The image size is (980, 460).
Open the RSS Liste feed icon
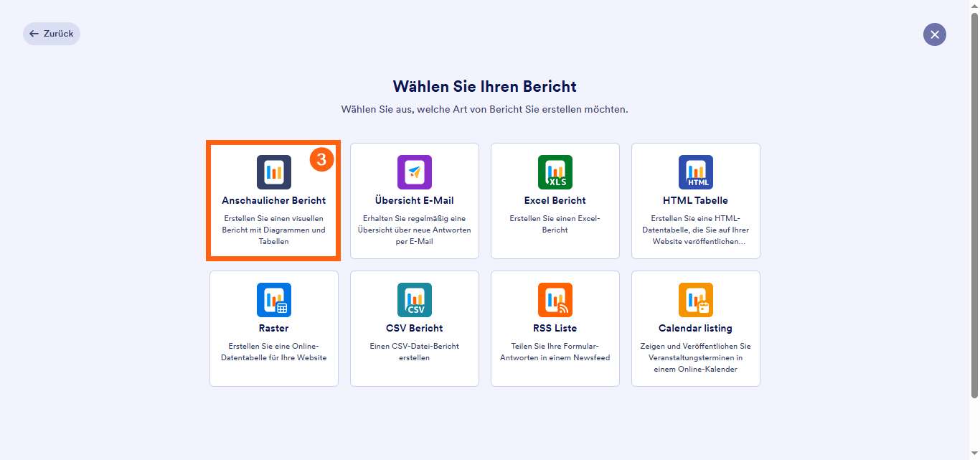pos(555,299)
